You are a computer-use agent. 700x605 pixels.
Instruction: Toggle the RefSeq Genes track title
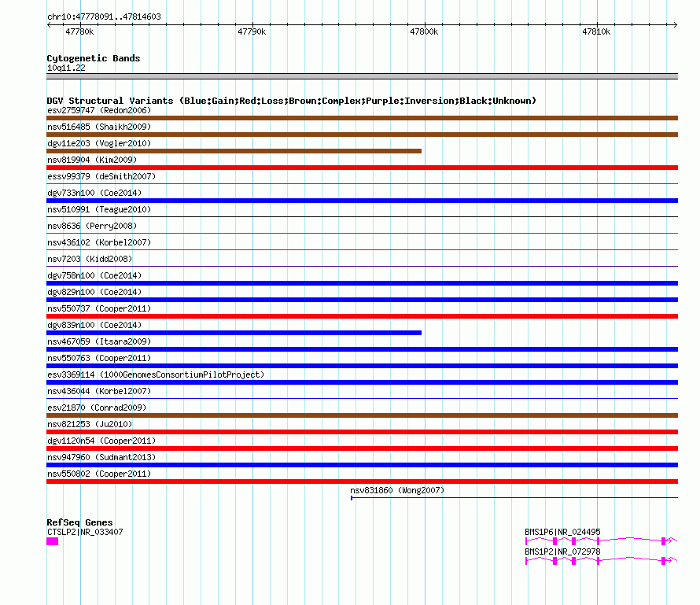(x=79, y=522)
